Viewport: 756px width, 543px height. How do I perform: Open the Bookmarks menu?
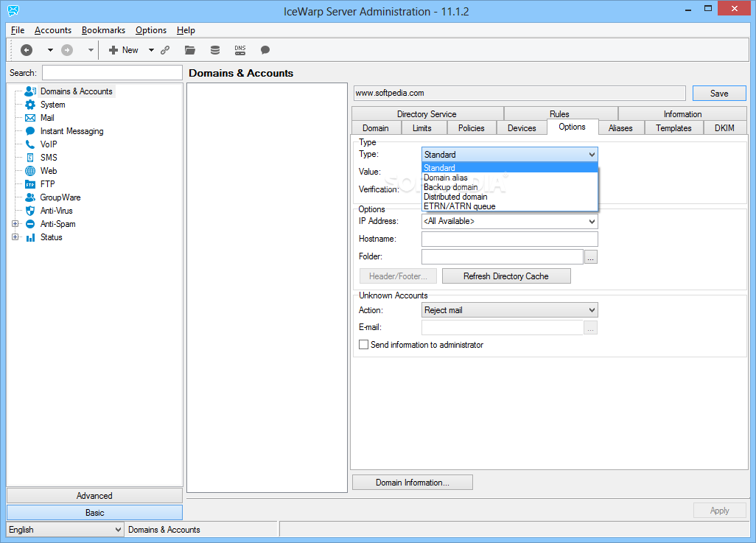click(x=104, y=30)
